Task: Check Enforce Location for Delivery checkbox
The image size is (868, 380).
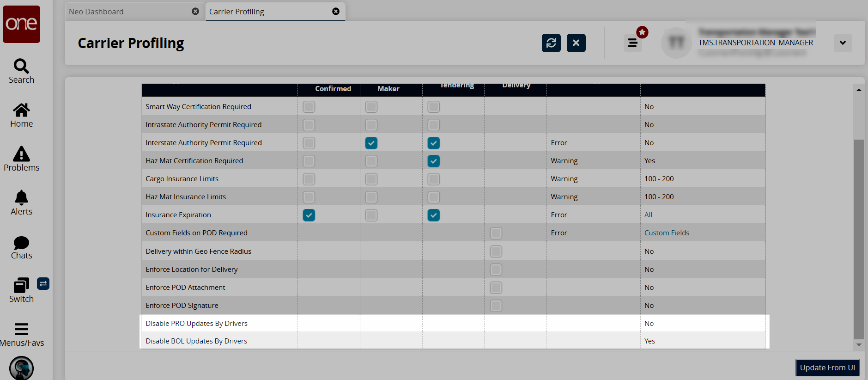Action: click(496, 270)
